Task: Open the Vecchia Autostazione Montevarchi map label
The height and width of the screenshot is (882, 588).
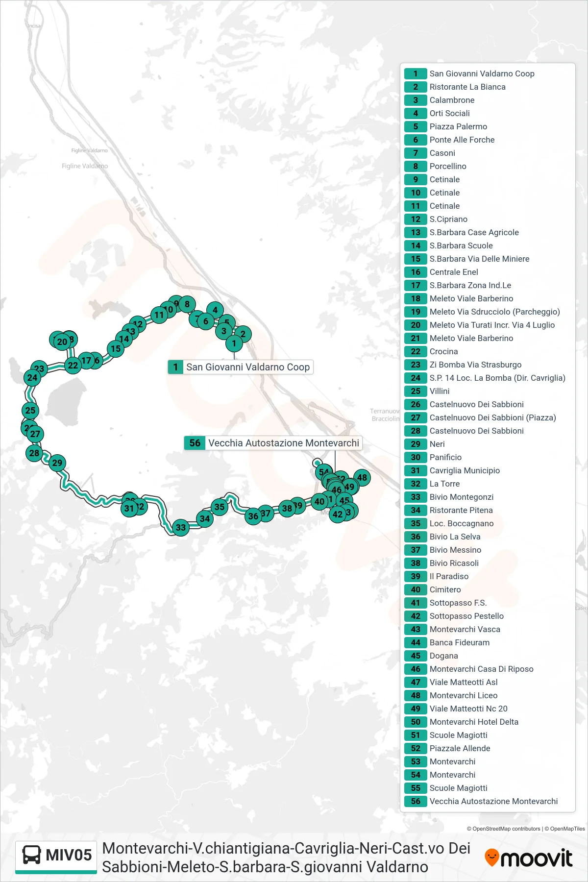Action: click(x=273, y=443)
